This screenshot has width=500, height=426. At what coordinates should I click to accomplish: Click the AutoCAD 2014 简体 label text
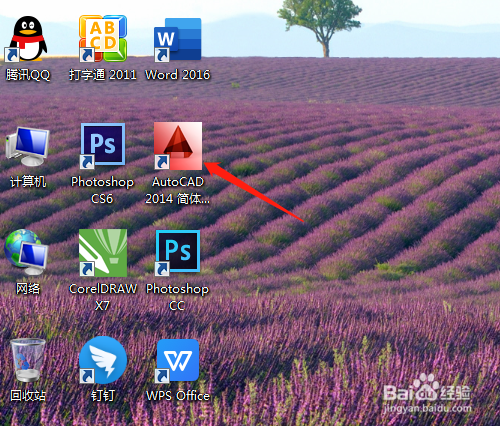coord(178,190)
